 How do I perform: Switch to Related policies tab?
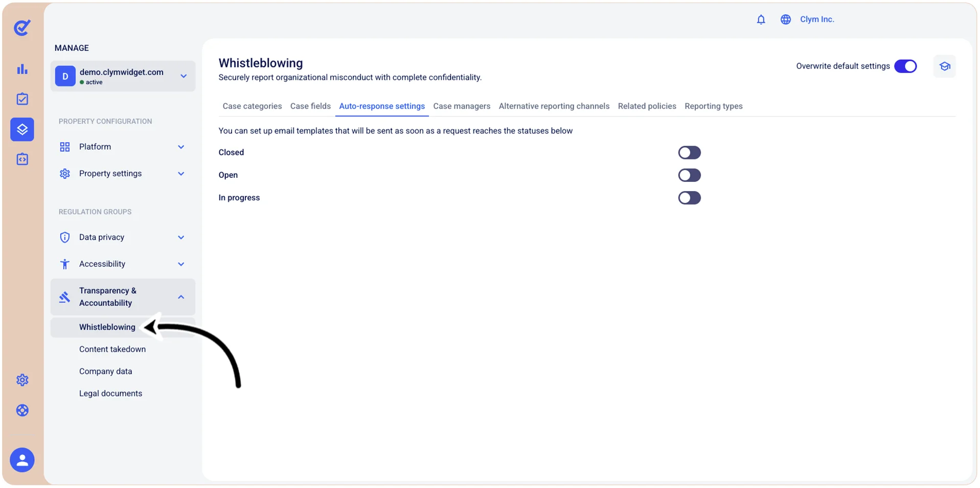point(647,106)
